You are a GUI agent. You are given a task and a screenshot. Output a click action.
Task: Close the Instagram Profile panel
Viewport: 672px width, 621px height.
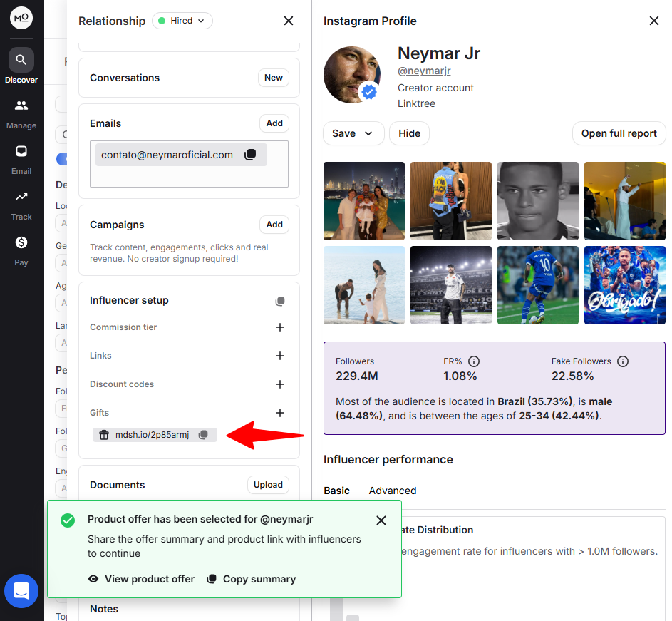click(653, 21)
